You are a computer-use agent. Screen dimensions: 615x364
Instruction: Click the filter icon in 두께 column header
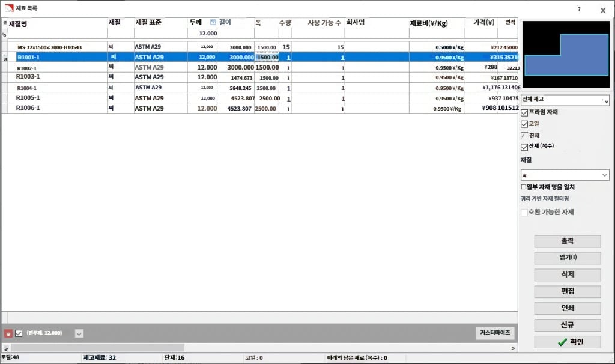pos(213,22)
